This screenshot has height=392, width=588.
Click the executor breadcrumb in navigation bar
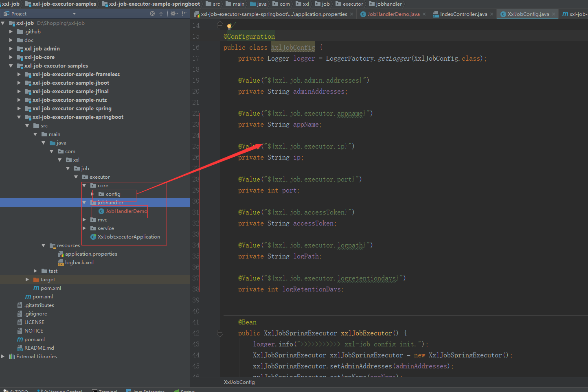click(x=349, y=4)
